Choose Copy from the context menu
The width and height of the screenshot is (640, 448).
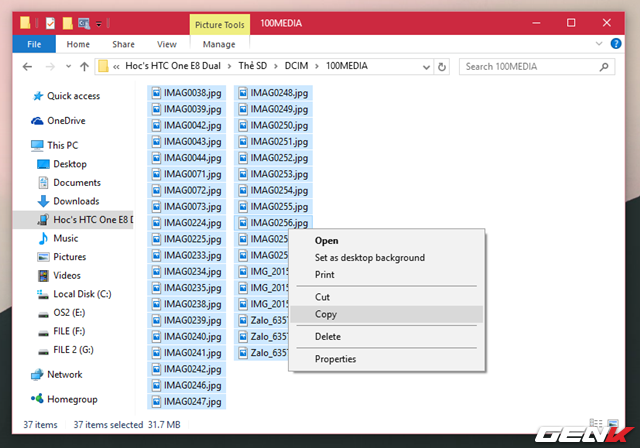(x=326, y=314)
